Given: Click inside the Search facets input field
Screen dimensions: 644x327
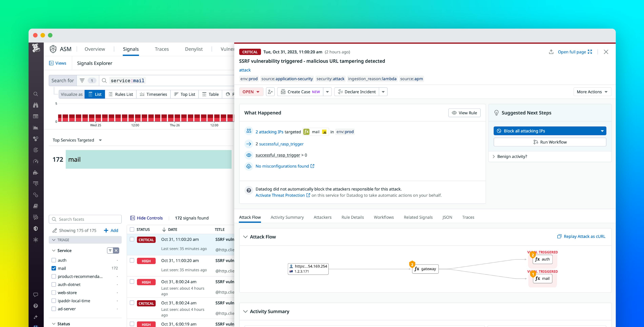Looking at the screenshot, I should tap(85, 219).
